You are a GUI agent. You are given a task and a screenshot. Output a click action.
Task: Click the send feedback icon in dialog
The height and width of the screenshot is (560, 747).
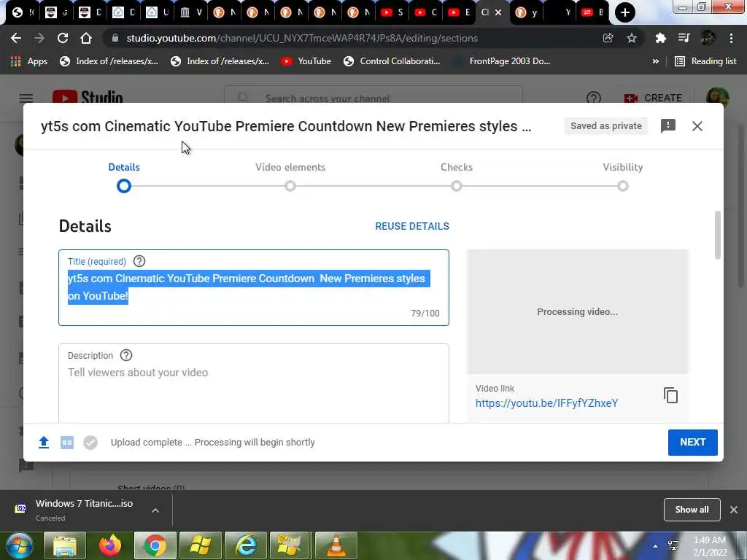[668, 125]
